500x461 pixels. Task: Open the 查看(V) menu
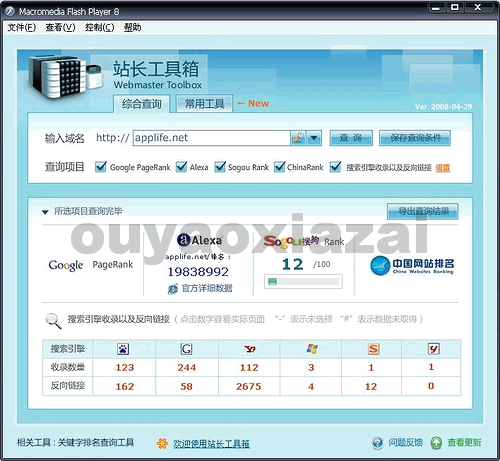coord(60,27)
